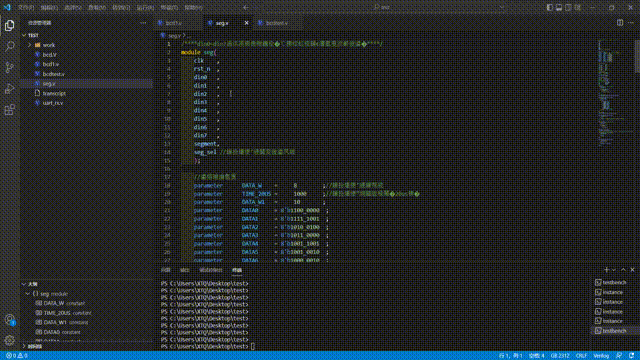
Task: Open terminal launch profile dropdown arrow
Action: pyautogui.click(x=614, y=270)
